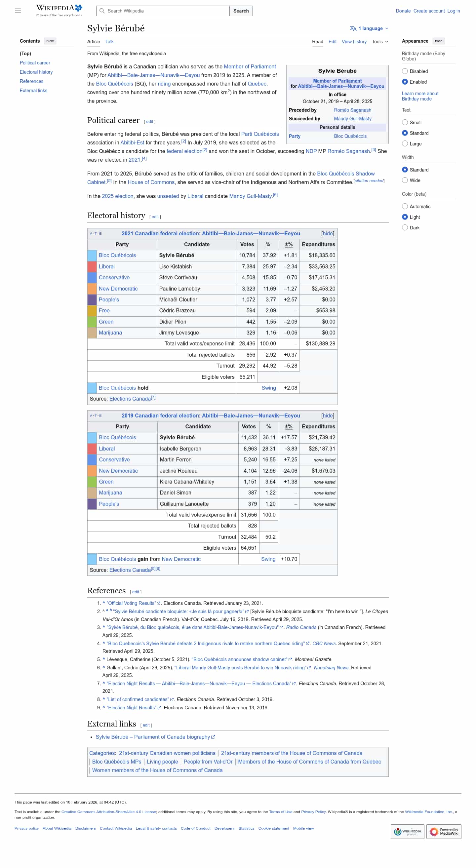
Task: Click the language translation icon
Action: [x=353, y=28]
